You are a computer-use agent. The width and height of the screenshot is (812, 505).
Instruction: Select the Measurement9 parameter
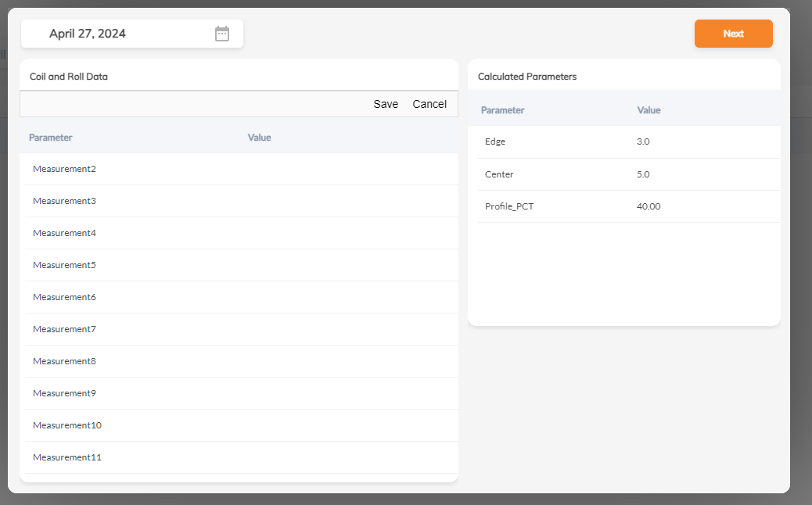pos(64,393)
